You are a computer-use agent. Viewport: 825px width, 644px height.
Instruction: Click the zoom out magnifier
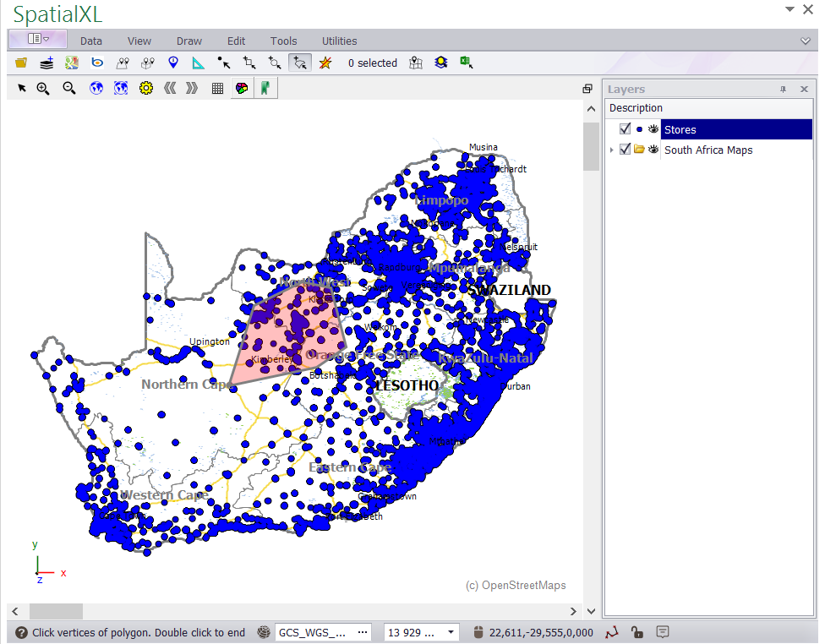69,88
